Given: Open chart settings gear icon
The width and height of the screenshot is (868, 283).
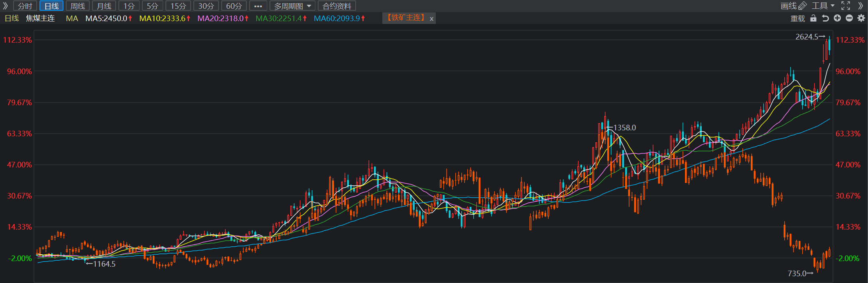Looking at the screenshot, I should pos(861,18).
